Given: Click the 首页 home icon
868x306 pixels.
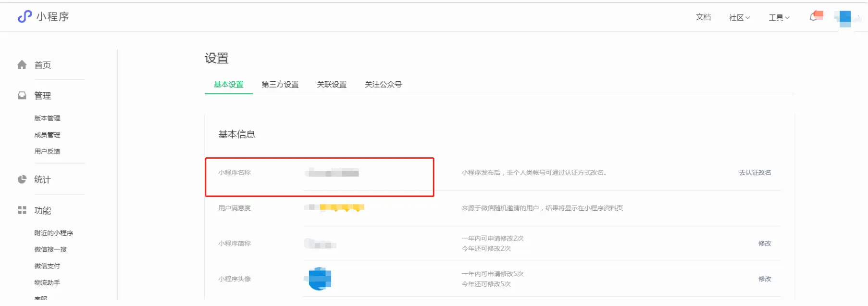Looking at the screenshot, I should [22, 65].
